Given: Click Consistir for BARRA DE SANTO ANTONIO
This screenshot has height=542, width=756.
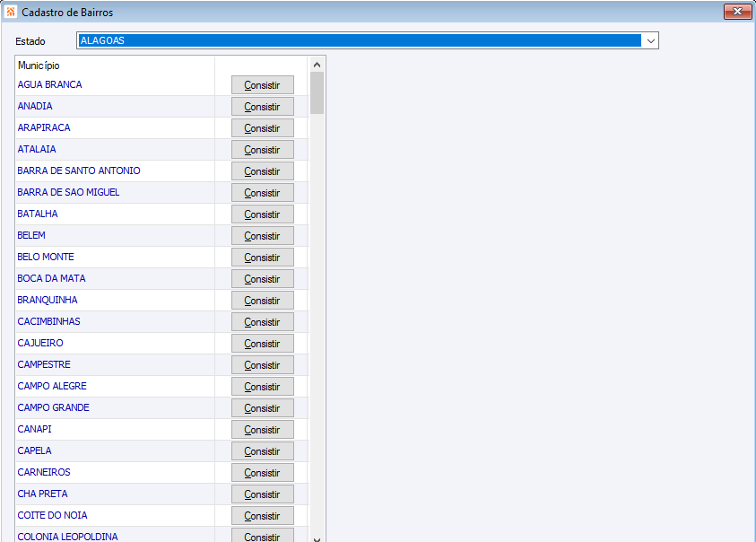Looking at the screenshot, I should (262, 171).
